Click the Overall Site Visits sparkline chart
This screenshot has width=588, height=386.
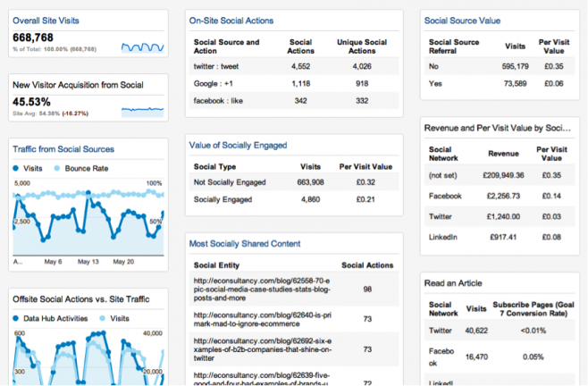[142, 46]
